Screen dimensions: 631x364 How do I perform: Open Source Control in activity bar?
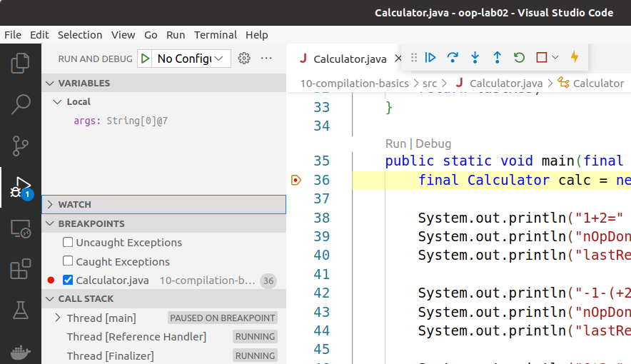21,146
